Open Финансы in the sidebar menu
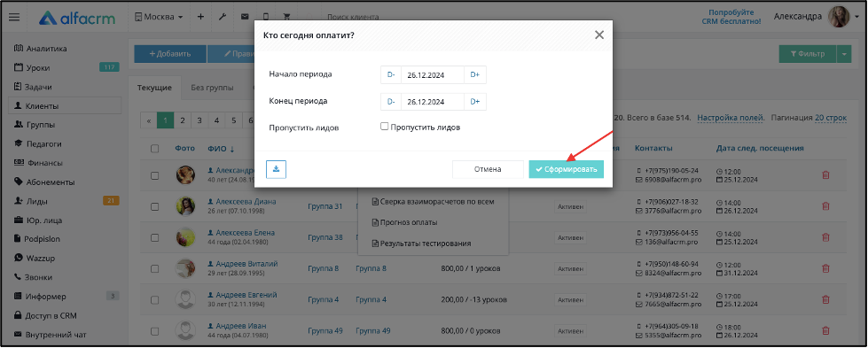The height and width of the screenshot is (348, 868). pyautogui.click(x=45, y=163)
